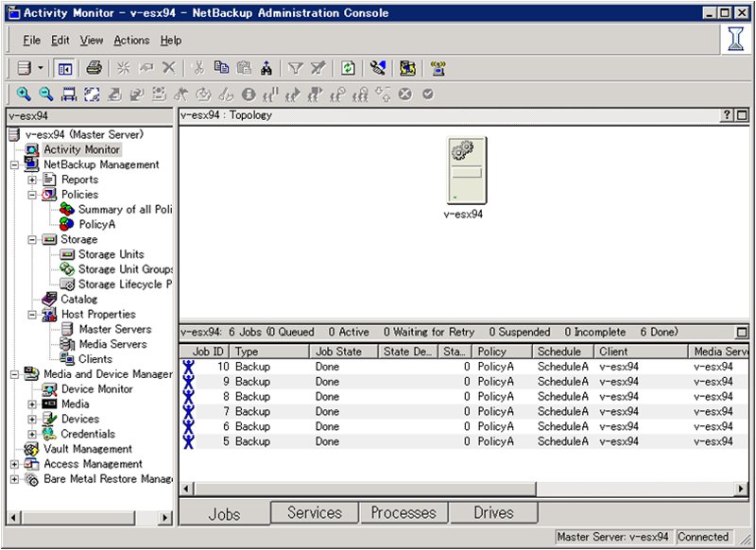Expand the Access Management node
This screenshot has height=550, width=756.
point(14,464)
